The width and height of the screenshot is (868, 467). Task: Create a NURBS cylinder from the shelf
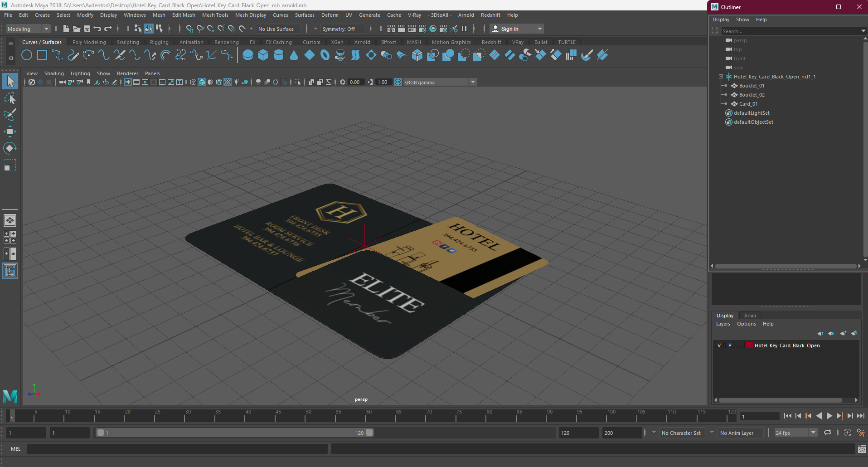(279, 55)
